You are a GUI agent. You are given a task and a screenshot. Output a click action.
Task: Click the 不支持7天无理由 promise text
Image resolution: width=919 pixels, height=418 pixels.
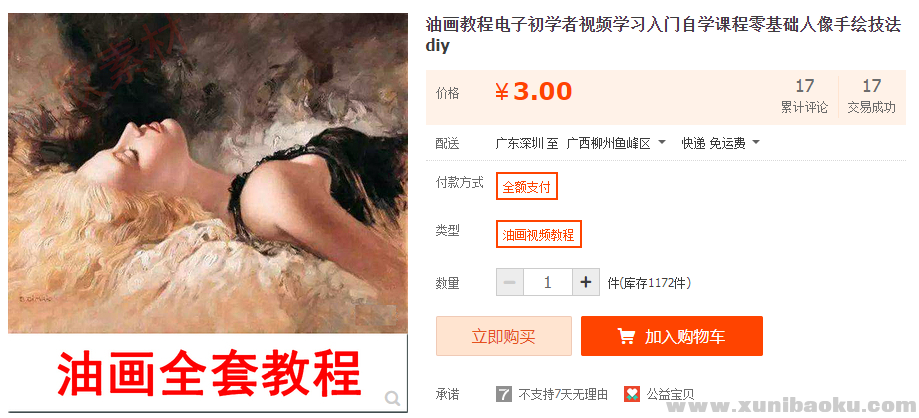(x=563, y=395)
